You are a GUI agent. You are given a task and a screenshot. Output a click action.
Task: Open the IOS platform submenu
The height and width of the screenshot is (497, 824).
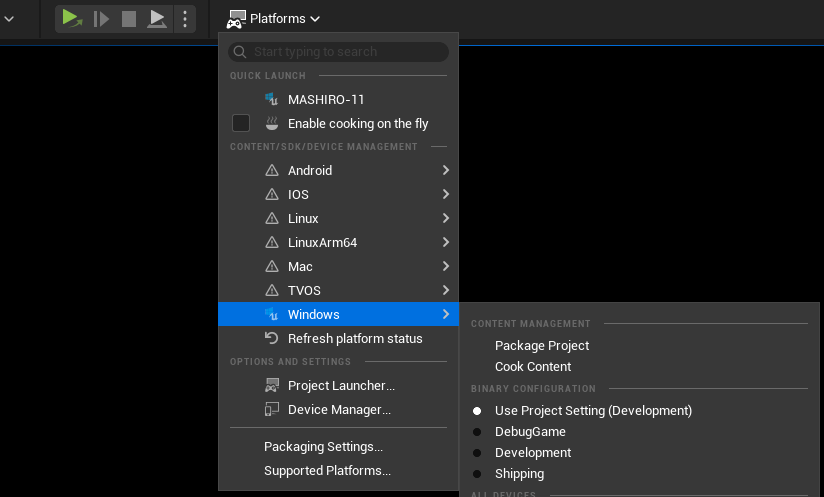[x=338, y=194]
